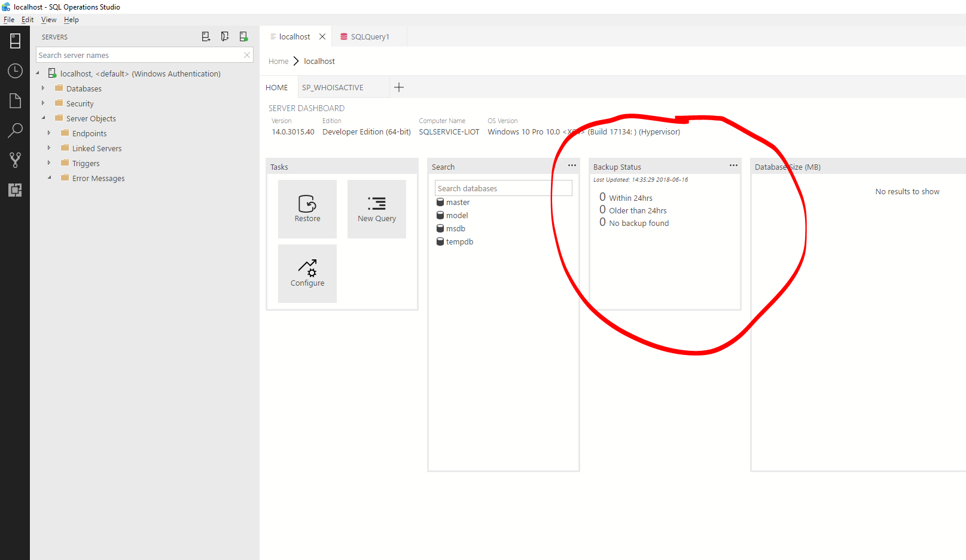Open the Source Control branch icon
The image size is (966, 560).
pos(15,160)
